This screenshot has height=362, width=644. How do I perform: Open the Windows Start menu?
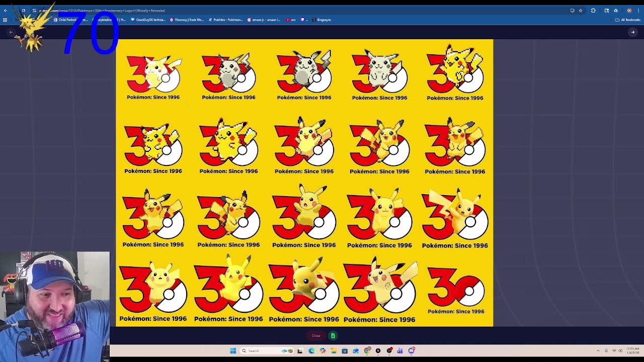(x=233, y=350)
